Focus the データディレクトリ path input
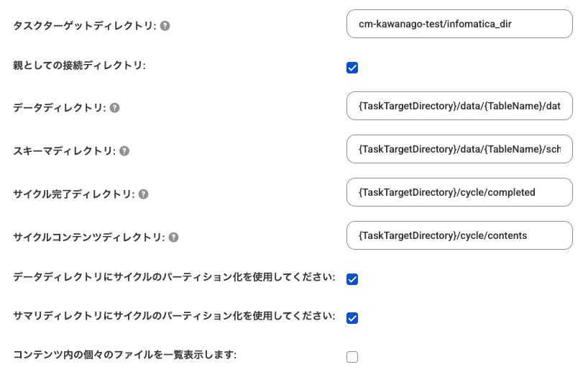The image size is (588, 380). (459, 106)
